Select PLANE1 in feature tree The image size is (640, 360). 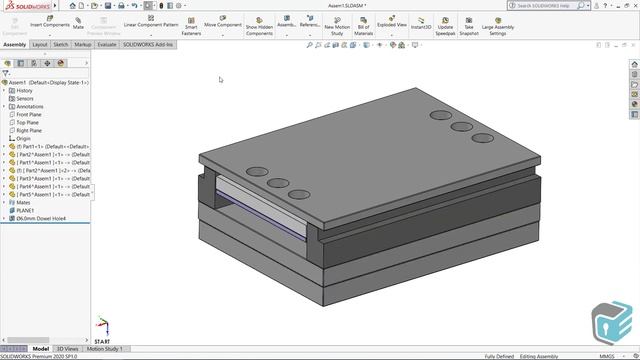click(x=22, y=211)
